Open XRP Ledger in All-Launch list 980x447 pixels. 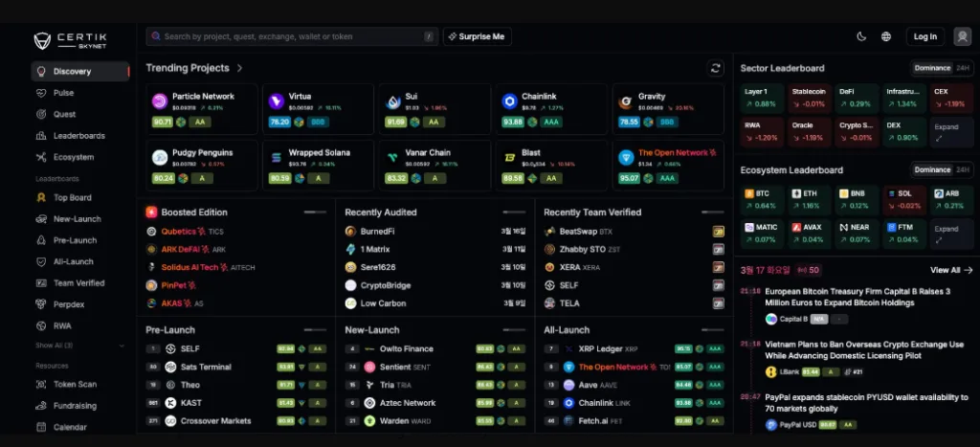pos(635,348)
